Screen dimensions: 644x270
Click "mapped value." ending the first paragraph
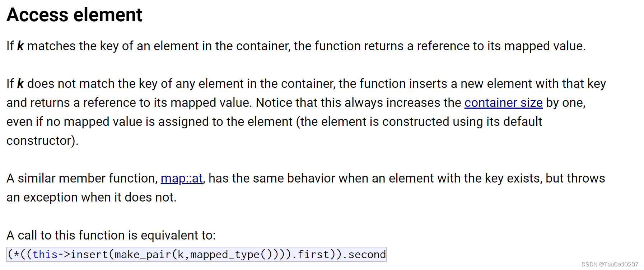(x=545, y=46)
